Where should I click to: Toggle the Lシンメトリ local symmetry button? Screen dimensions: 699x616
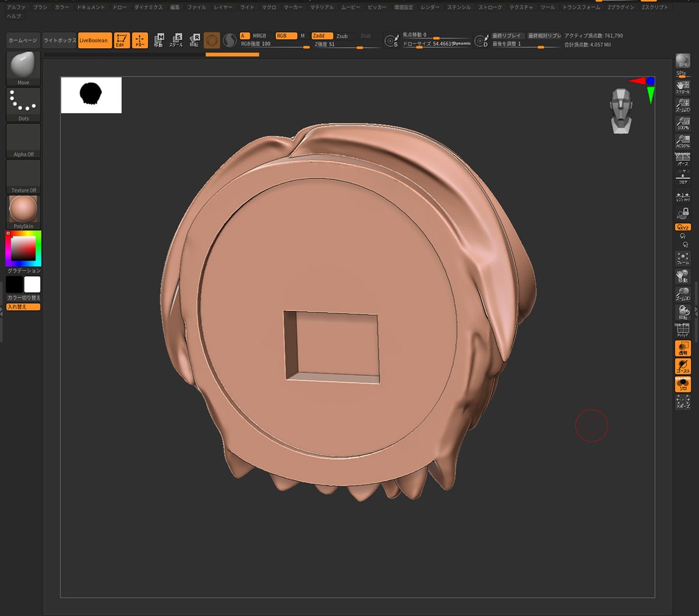683,196
